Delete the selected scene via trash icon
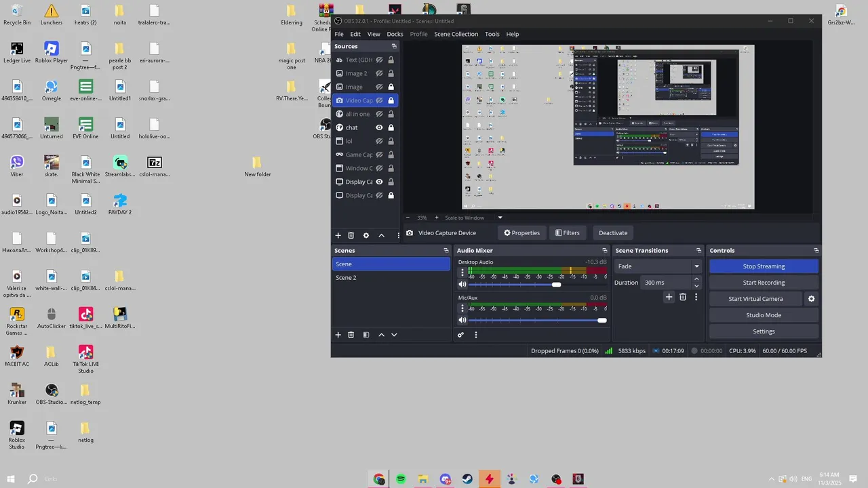The height and width of the screenshot is (488, 868). tap(351, 335)
